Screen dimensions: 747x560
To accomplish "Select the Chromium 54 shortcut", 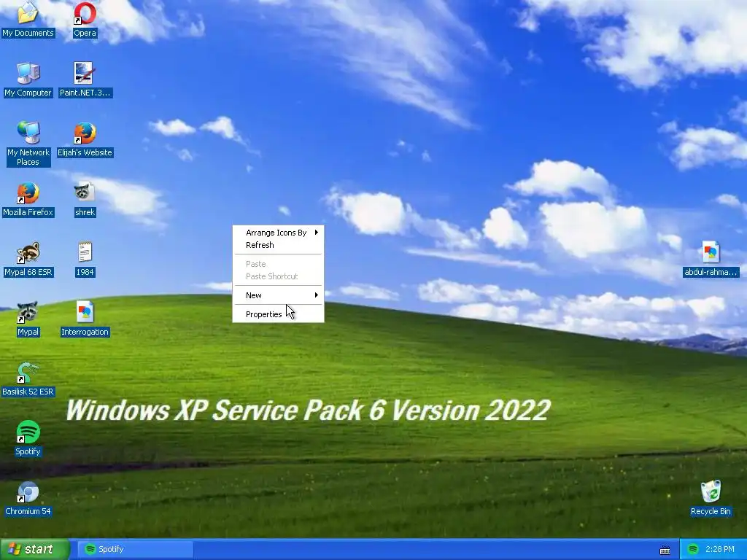I will point(28,498).
